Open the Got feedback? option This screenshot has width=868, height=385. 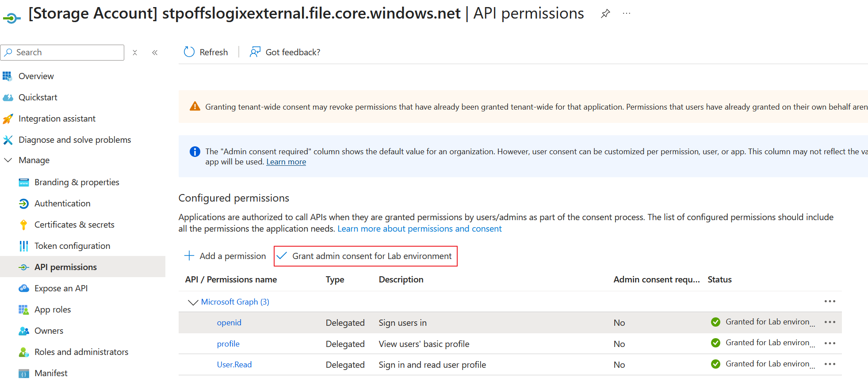(285, 52)
